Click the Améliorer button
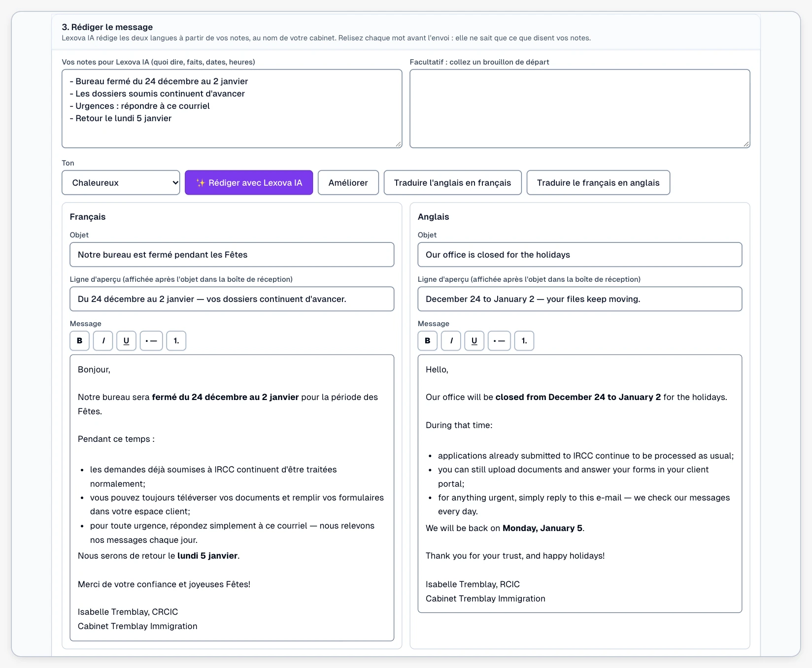 (x=348, y=183)
